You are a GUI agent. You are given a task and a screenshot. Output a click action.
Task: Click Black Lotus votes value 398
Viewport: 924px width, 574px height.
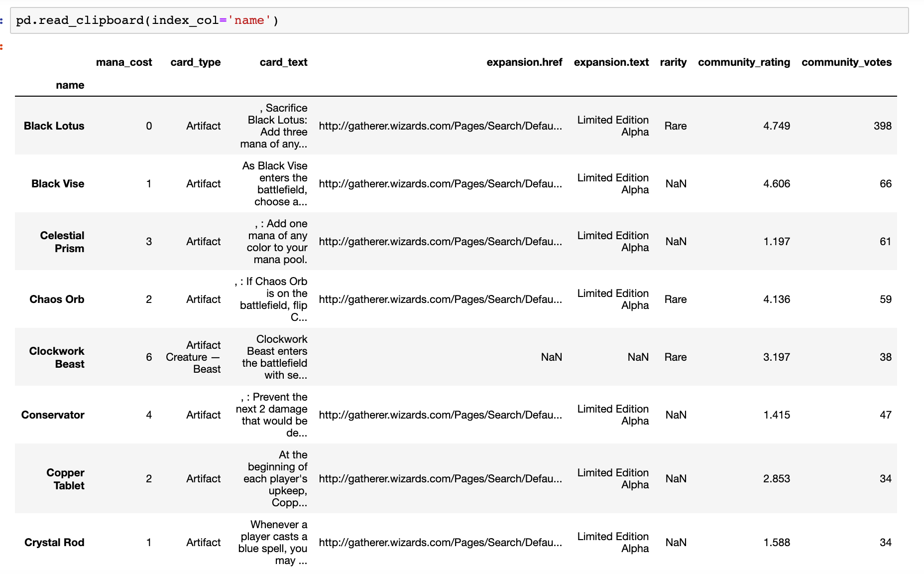click(883, 126)
